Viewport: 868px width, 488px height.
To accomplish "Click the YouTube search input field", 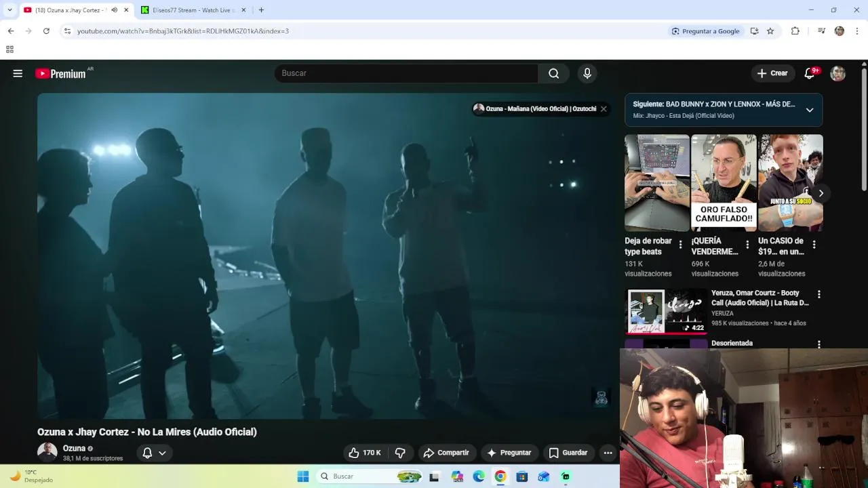I will pyautogui.click(x=406, y=73).
